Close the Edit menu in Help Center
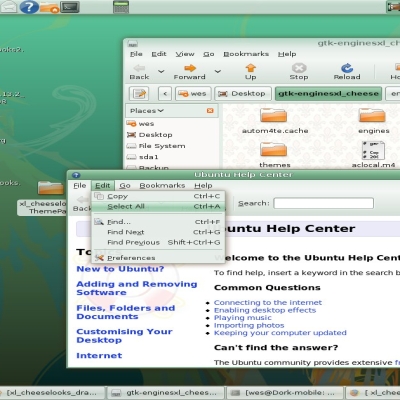400x400 pixels. [x=103, y=186]
